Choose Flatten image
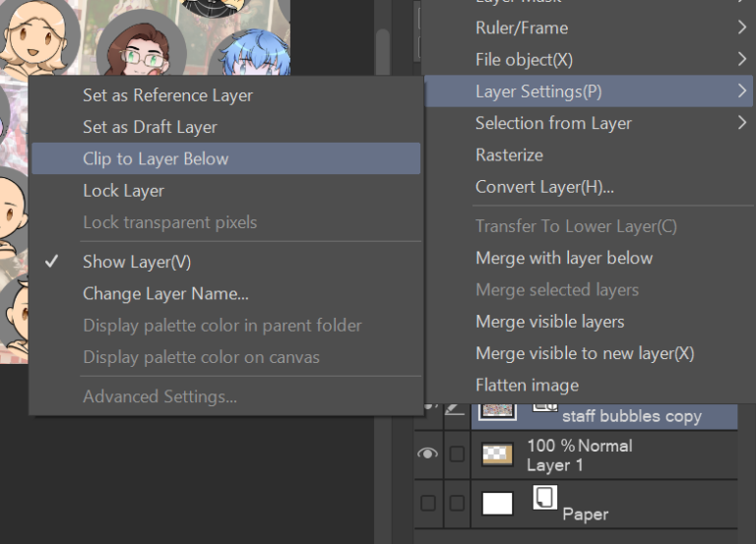756x544 pixels. 589,385
